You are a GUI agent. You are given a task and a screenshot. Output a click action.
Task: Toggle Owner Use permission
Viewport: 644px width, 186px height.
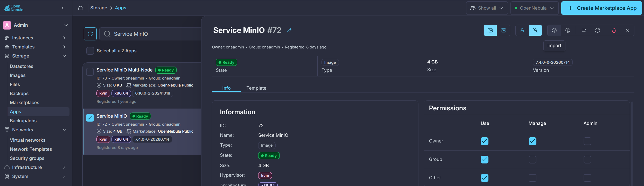click(485, 141)
